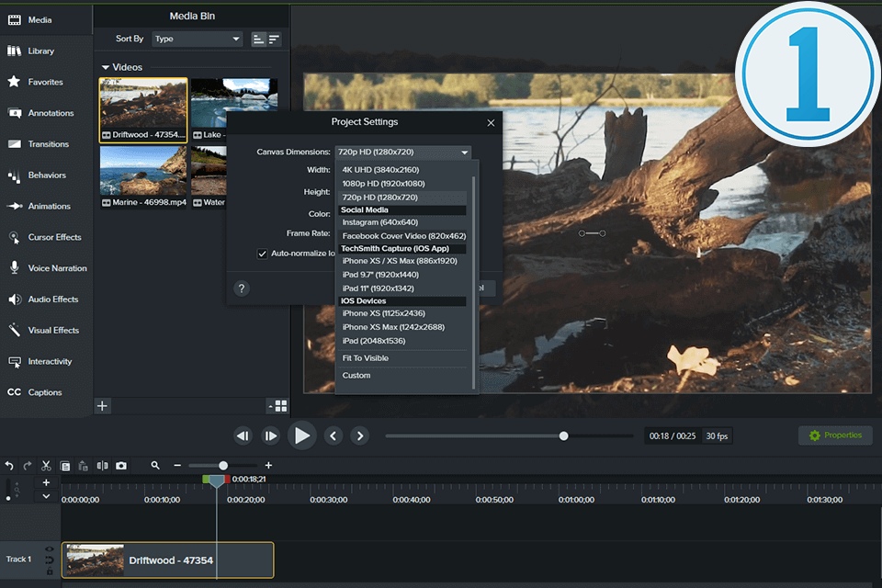Choose Instagram (640x640) canvas preset
The height and width of the screenshot is (588, 882).
point(380,222)
